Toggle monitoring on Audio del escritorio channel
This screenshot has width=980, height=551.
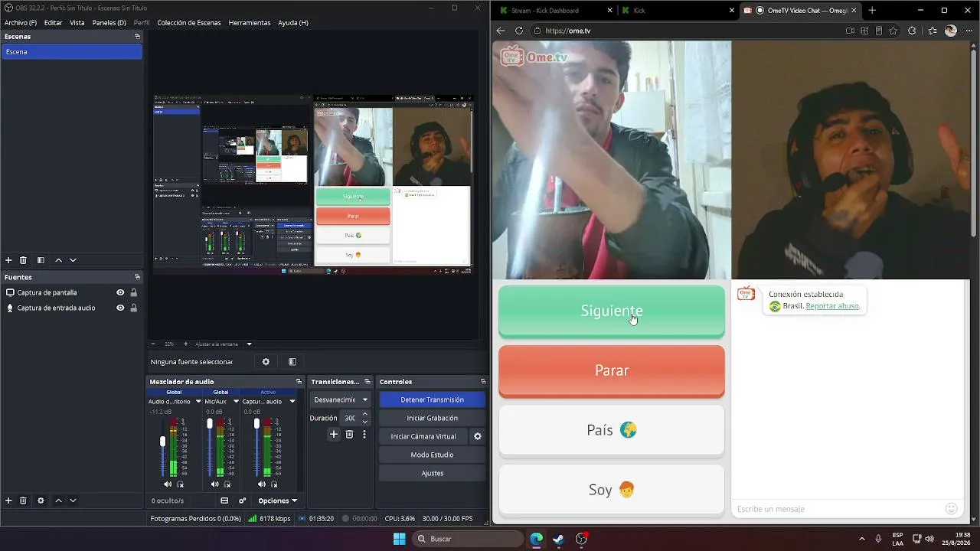181,484
